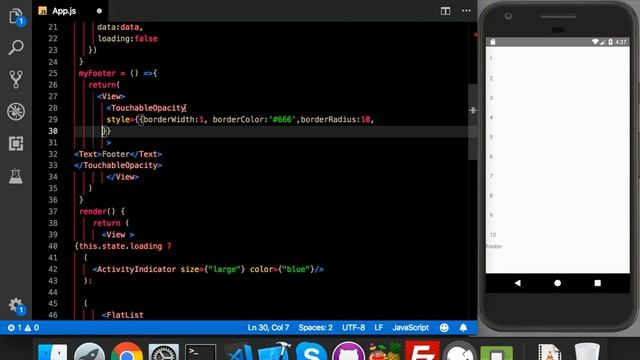Open the editor More Actions menu
This screenshot has height=360, width=640.
pyautogui.click(x=466, y=11)
